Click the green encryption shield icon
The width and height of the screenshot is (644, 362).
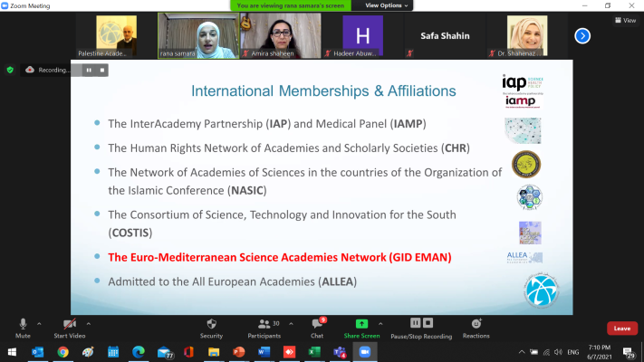pos(10,69)
